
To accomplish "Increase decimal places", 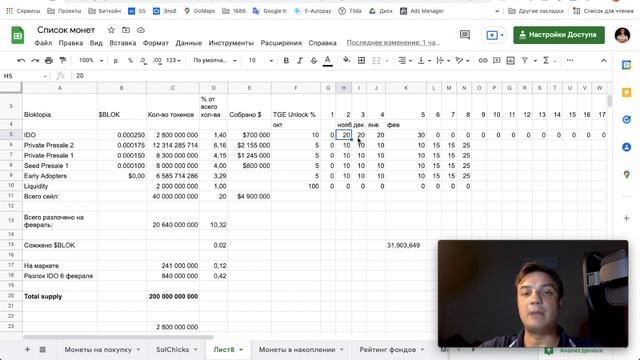I will pos(158,60).
